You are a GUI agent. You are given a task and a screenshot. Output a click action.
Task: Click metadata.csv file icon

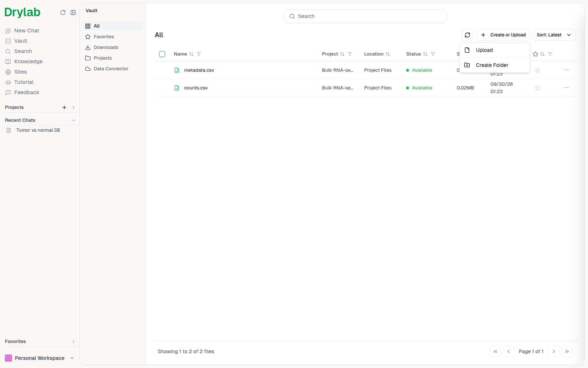pos(177,70)
